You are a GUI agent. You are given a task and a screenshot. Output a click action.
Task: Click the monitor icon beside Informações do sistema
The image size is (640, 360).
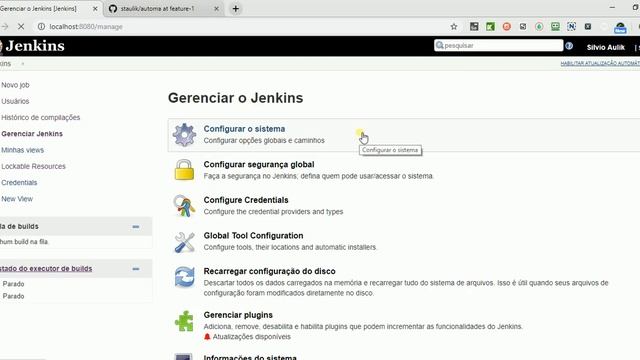pyautogui.click(x=183, y=357)
